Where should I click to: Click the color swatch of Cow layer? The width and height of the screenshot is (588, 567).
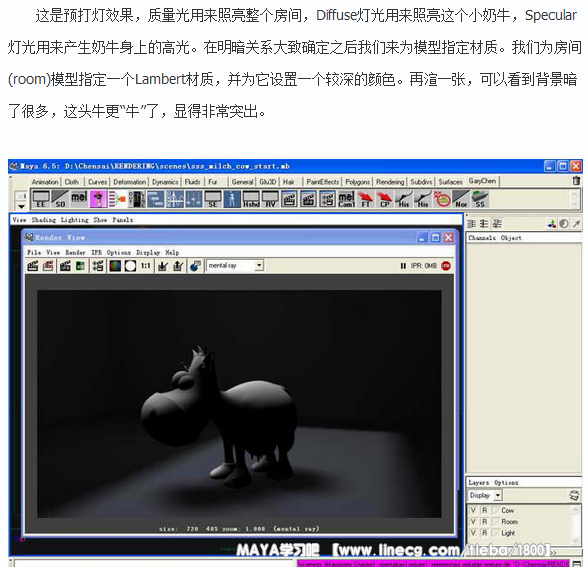coord(495,510)
